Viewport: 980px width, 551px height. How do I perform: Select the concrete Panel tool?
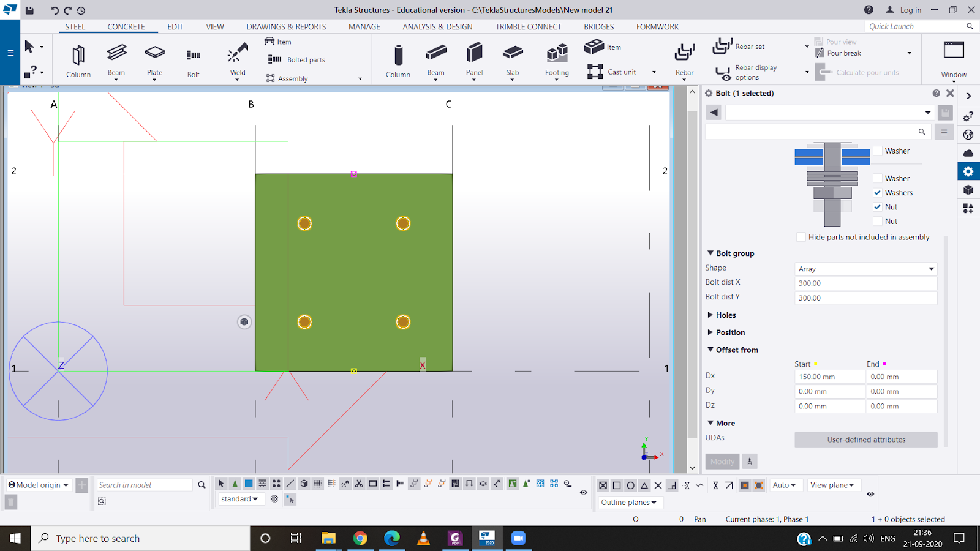point(474,60)
